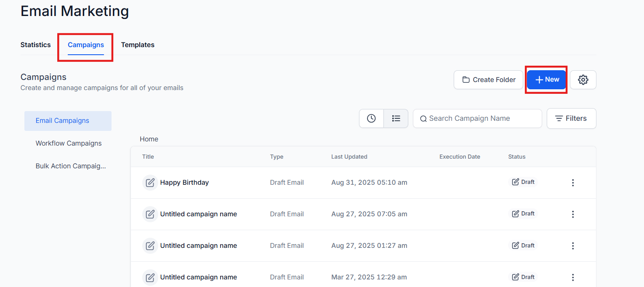Click edit icon of Aug 27 01:27 campaign

point(150,246)
